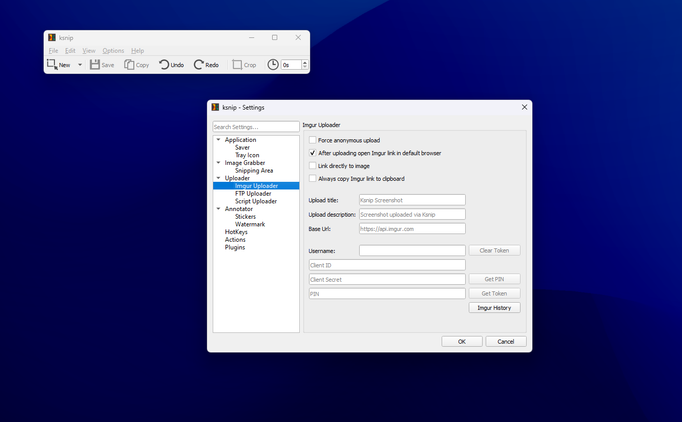
Task: Minimize the ksnip main window
Action: pyautogui.click(x=251, y=37)
